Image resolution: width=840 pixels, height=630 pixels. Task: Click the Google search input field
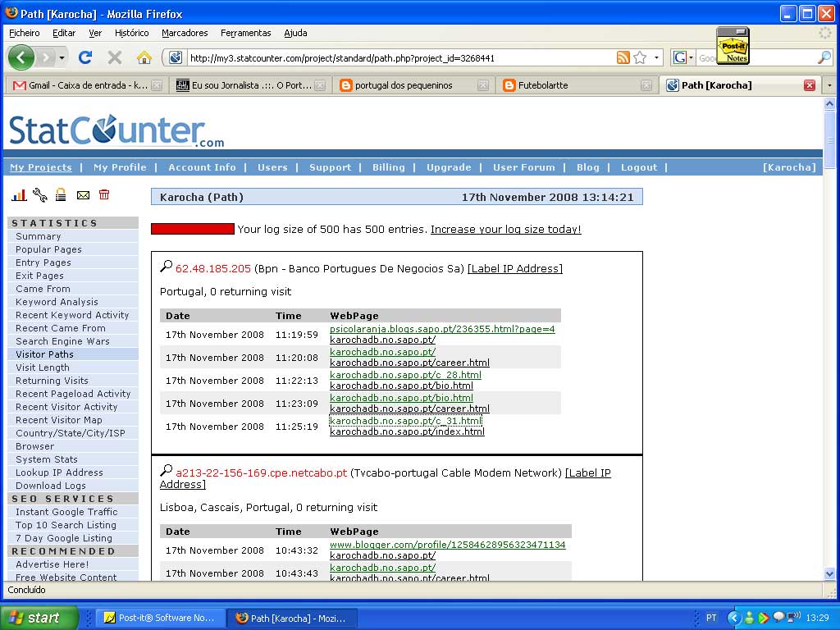757,58
